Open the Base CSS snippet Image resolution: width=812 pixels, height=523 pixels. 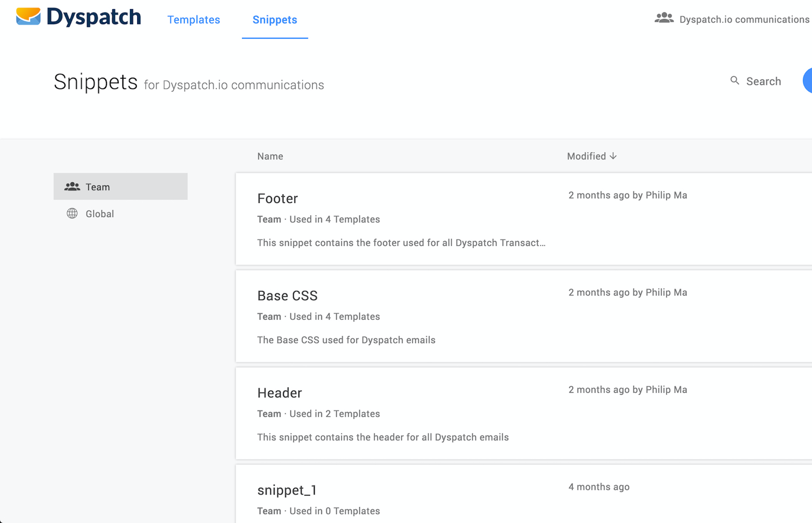[287, 296]
